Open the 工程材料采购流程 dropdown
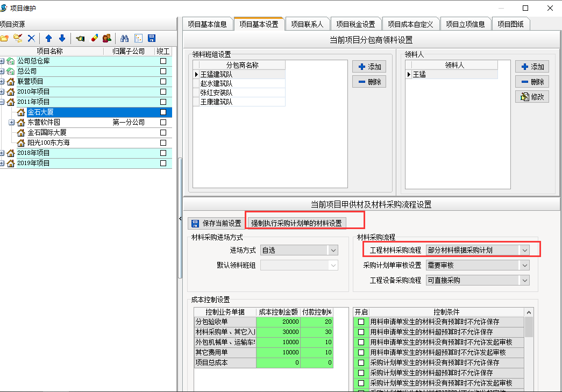Image resolution: width=562 pixels, height=392 pixels. coord(524,250)
